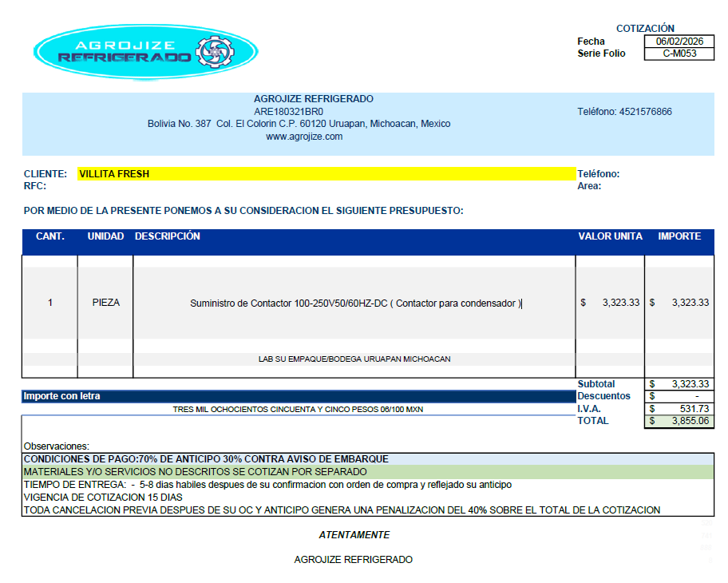The width and height of the screenshot is (728, 583).
Task: Select the CANT. column header
Action: [x=50, y=237]
